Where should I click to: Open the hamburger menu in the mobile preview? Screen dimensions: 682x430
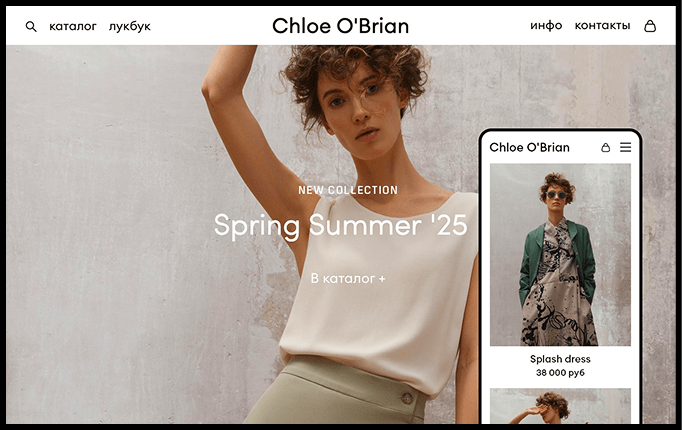coord(625,147)
